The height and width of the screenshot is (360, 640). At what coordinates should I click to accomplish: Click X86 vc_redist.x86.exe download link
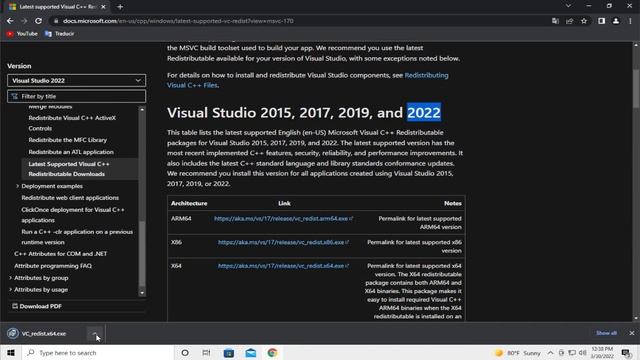coord(283,242)
